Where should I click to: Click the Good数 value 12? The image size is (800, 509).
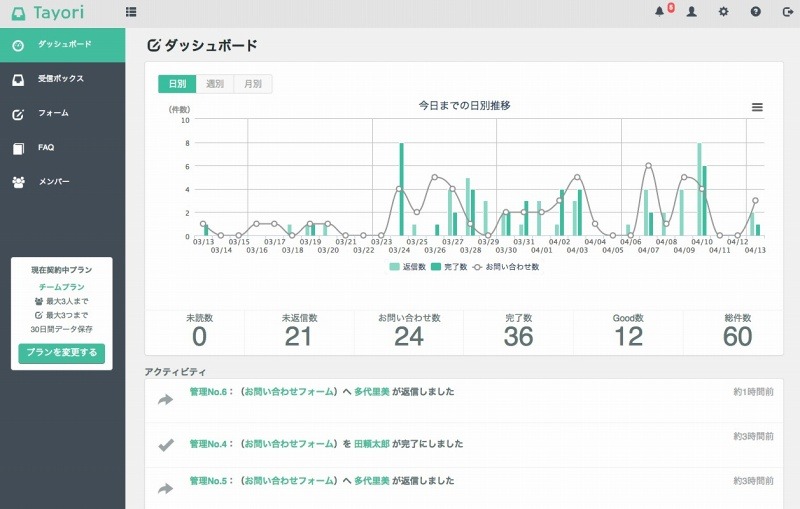[629, 337]
